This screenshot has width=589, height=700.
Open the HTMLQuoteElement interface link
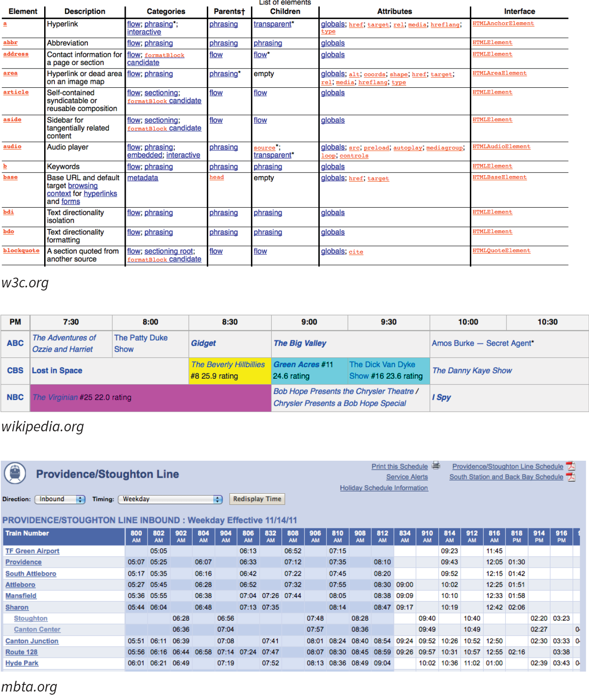tap(501, 251)
